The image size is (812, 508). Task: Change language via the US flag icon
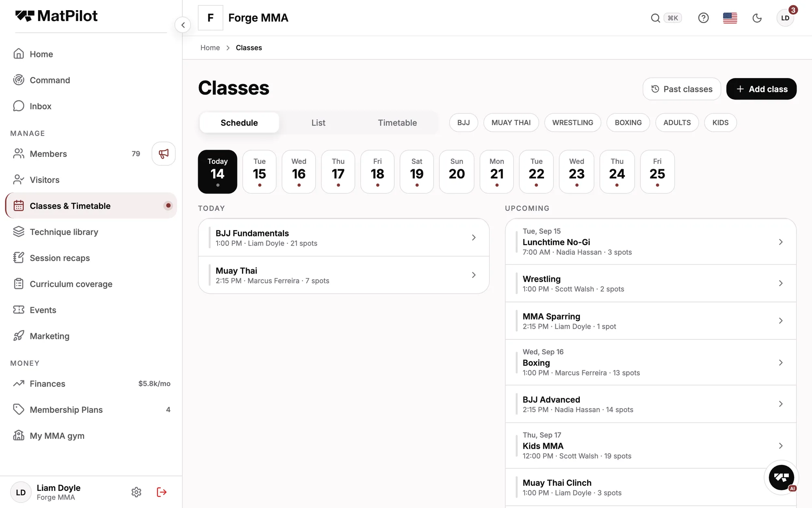click(730, 18)
